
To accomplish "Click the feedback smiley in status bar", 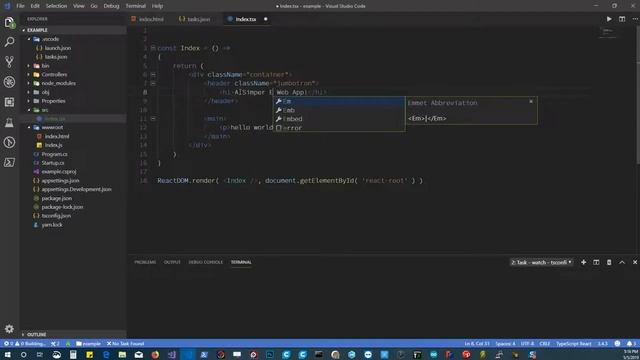I will 617,344.
